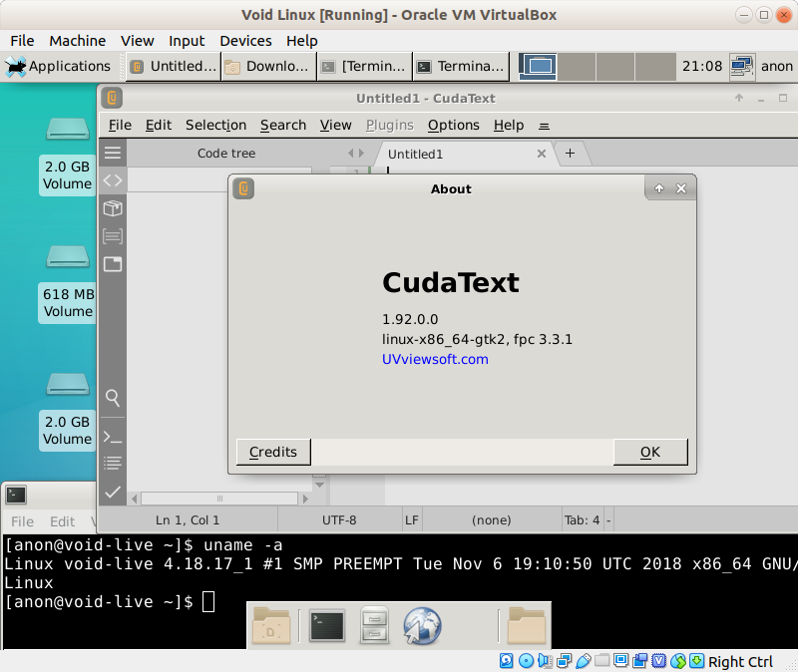
Task: Open the Find magnifier icon in sidebar
Action: click(x=113, y=398)
